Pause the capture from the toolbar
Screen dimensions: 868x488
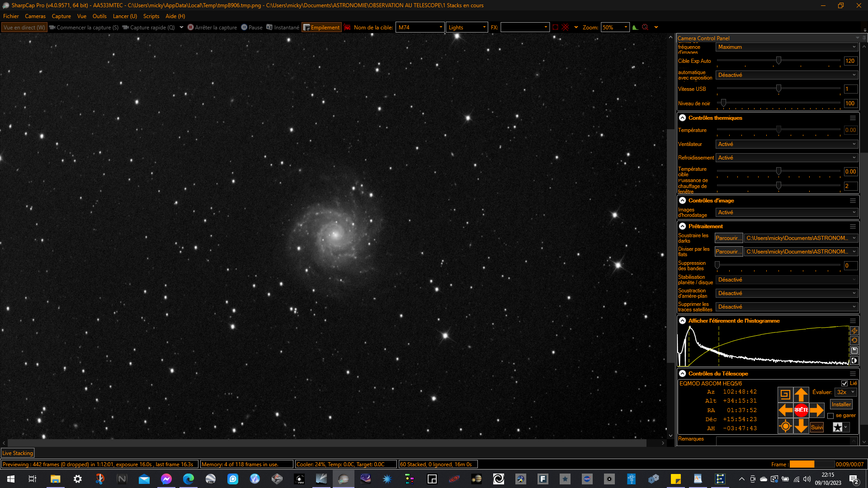(252, 28)
